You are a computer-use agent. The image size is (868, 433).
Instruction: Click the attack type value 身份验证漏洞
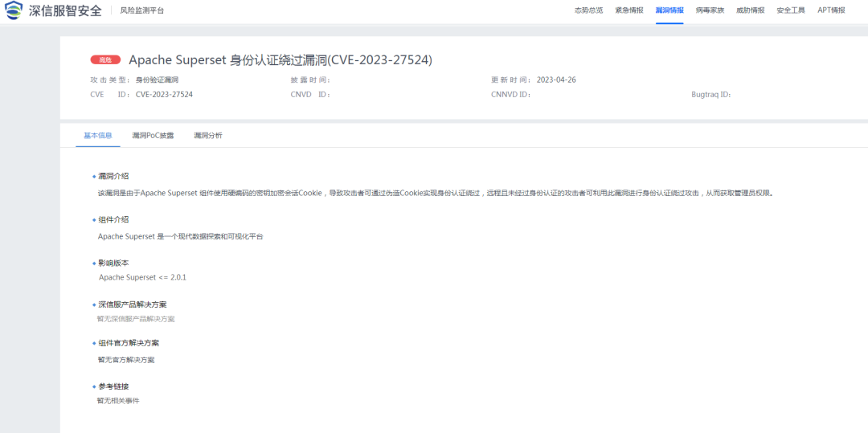click(158, 80)
